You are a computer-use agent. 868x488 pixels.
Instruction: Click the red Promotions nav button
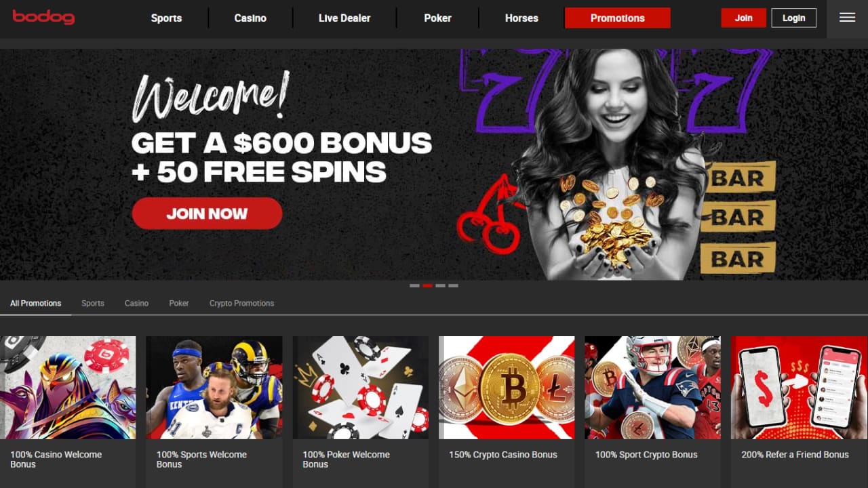point(618,18)
